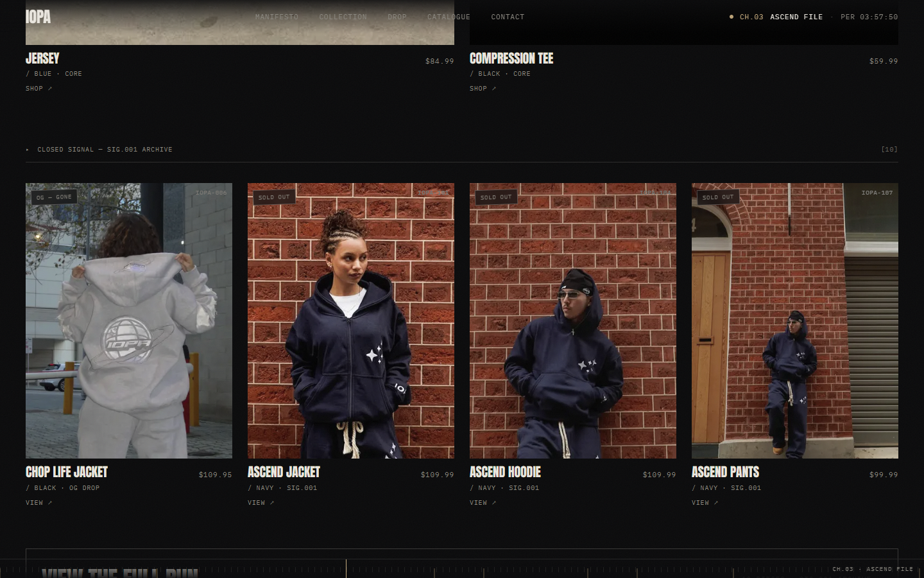Viewport: 924px width, 578px height.
Task: Click the IOPA-107 product code
Action: coord(877,193)
